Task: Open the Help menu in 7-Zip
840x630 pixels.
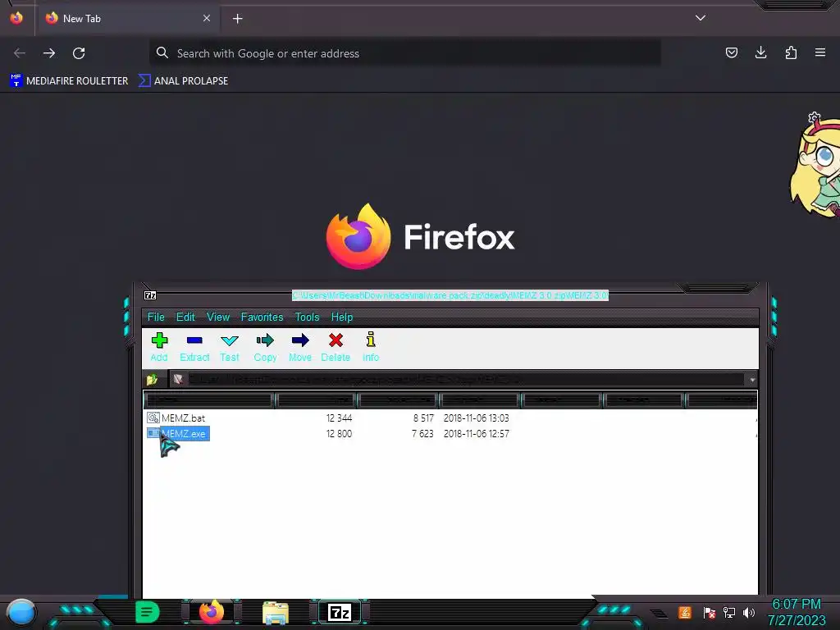Action: point(342,317)
